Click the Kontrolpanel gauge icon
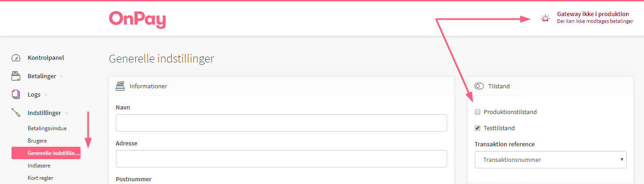Viewport: 644px width, 184px height. [16, 58]
